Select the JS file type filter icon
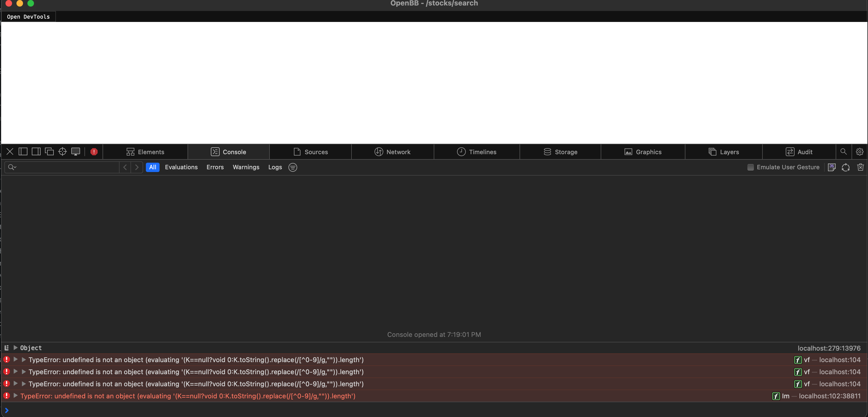Screen dimensions: 868x417 pyautogui.click(x=832, y=167)
